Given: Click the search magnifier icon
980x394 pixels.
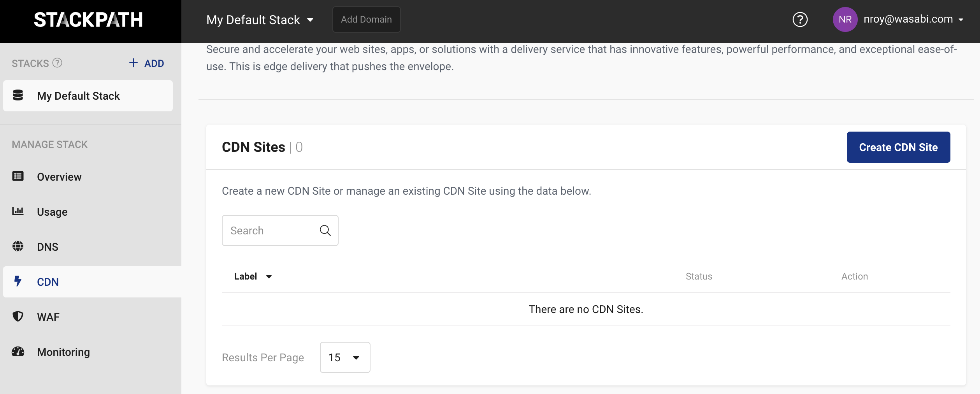Looking at the screenshot, I should [x=325, y=230].
